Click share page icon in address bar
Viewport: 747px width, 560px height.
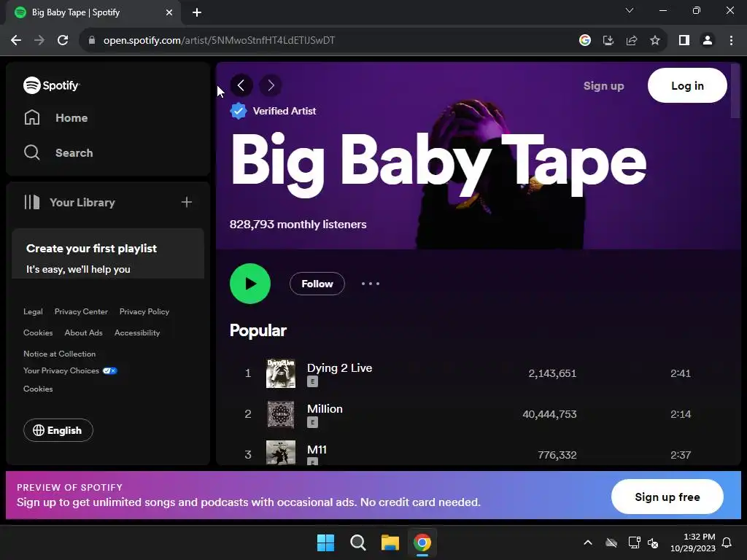point(632,41)
